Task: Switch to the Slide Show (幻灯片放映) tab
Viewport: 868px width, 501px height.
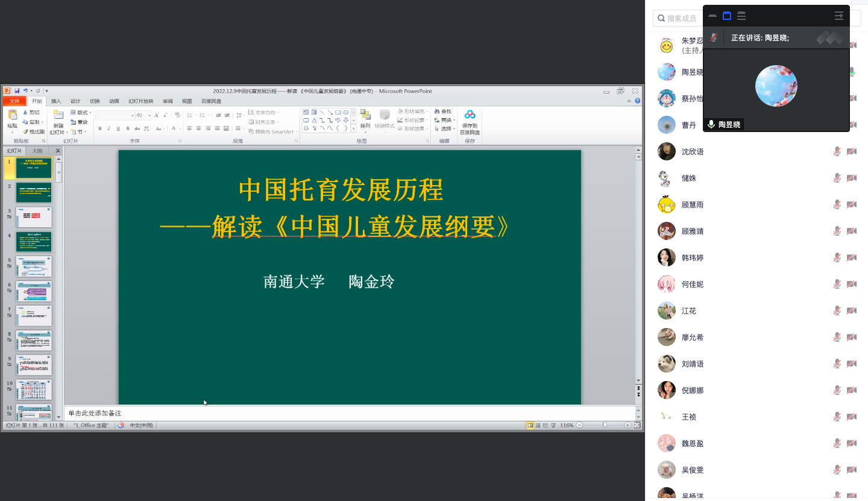Action: pos(140,101)
